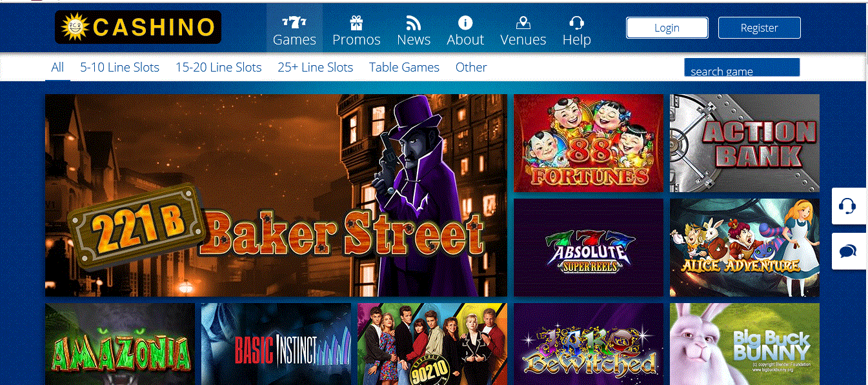
Task: Open the 221B Baker Street game banner
Action: pyautogui.click(x=276, y=195)
